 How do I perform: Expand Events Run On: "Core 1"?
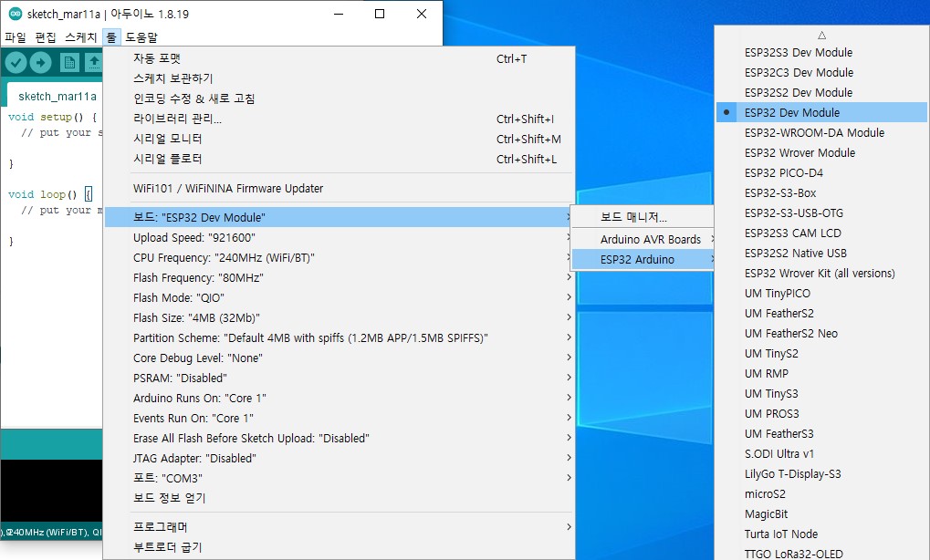pos(339,419)
